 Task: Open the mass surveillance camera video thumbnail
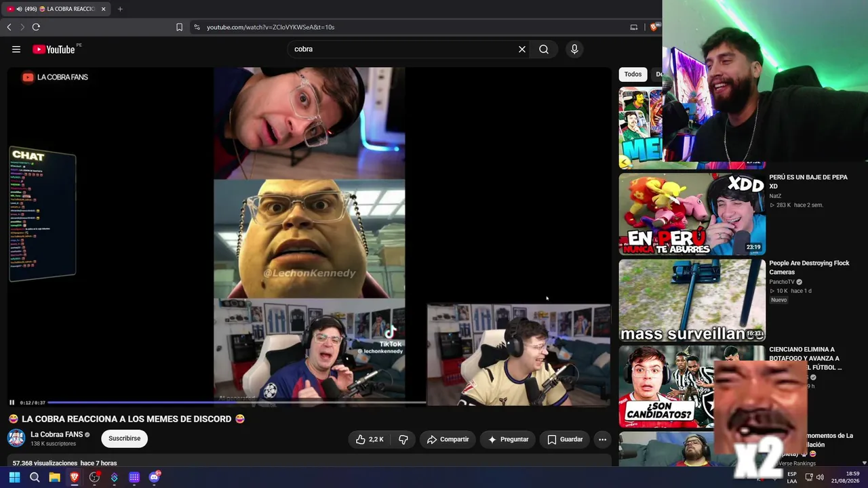(692, 300)
